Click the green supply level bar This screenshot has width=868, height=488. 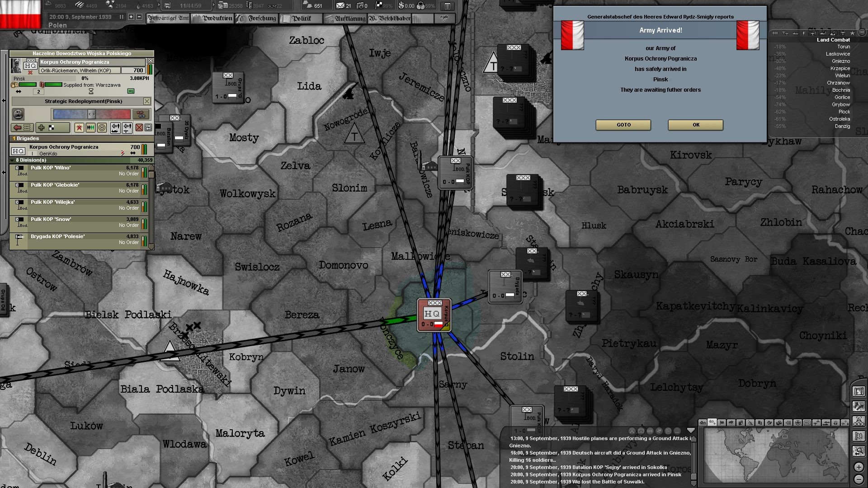click(x=27, y=84)
